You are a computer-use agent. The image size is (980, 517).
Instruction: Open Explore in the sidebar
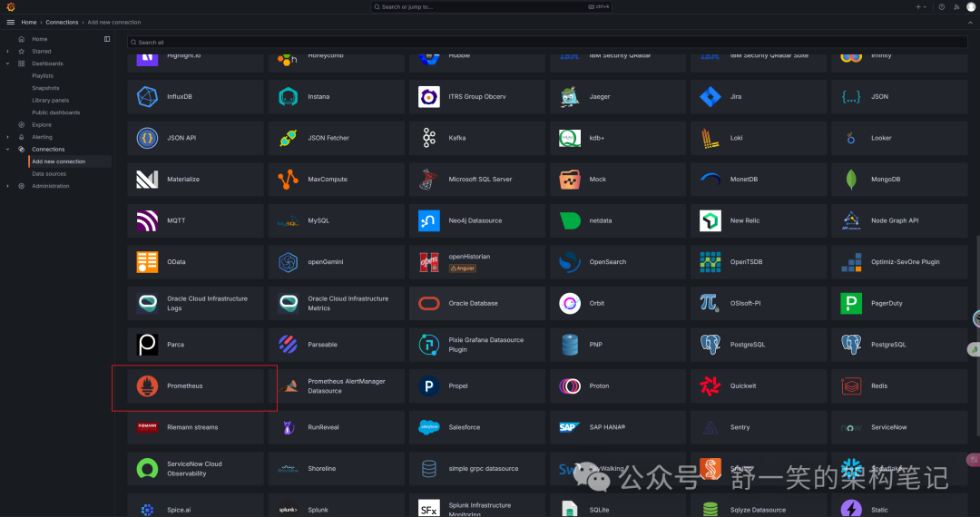[x=41, y=125]
